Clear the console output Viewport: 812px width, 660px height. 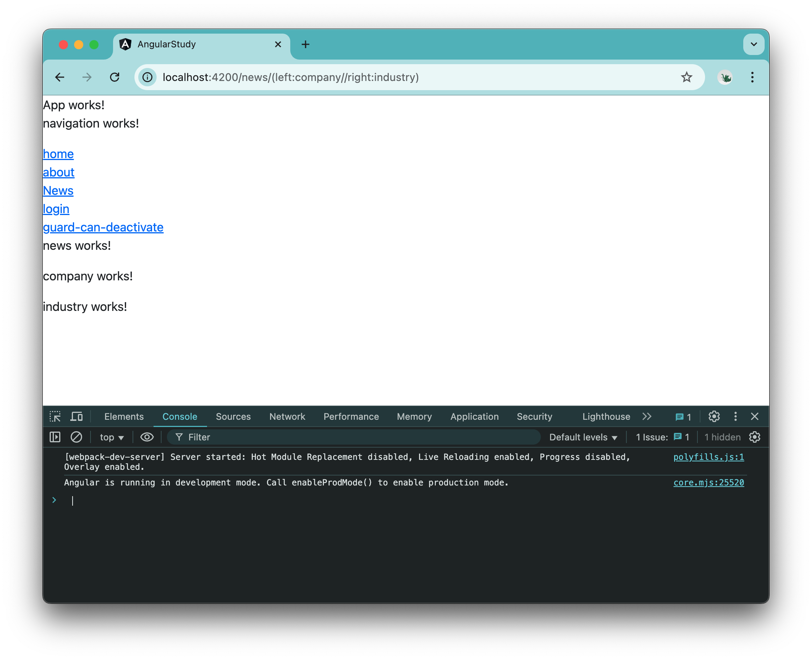[x=76, y=437]
